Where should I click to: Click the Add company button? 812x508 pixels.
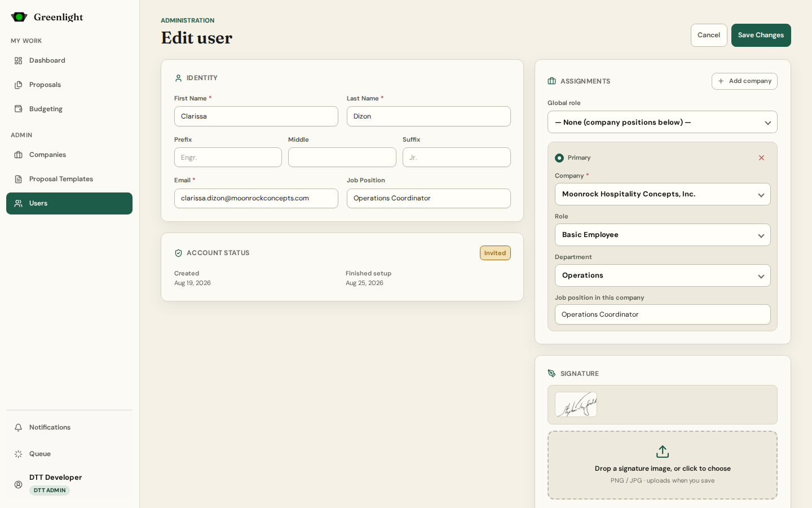744,81
